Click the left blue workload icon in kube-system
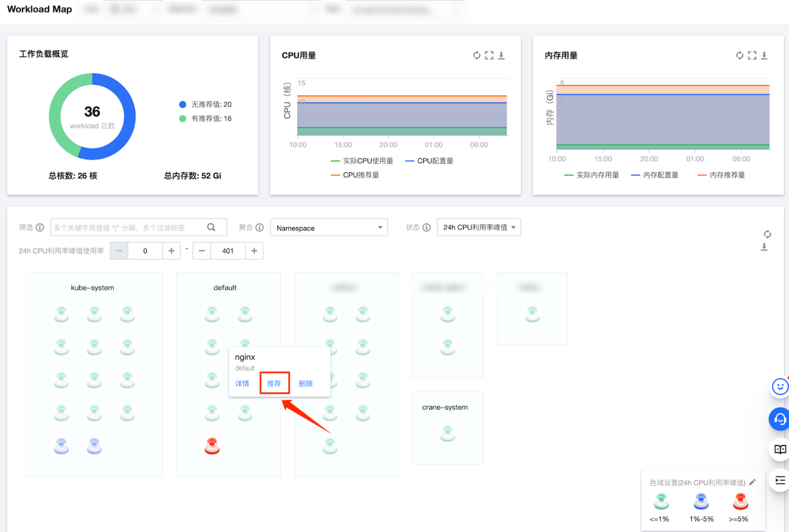 pos(61,446)
